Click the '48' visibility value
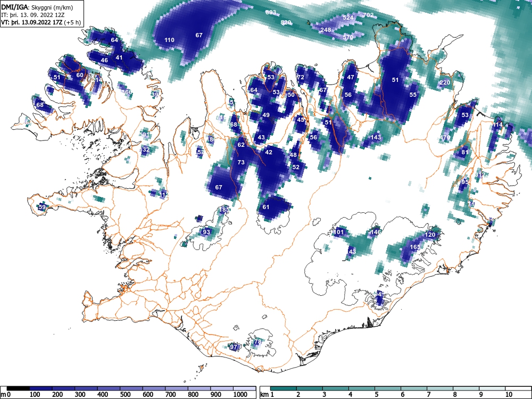532x399 pixels. coord(294,155)
